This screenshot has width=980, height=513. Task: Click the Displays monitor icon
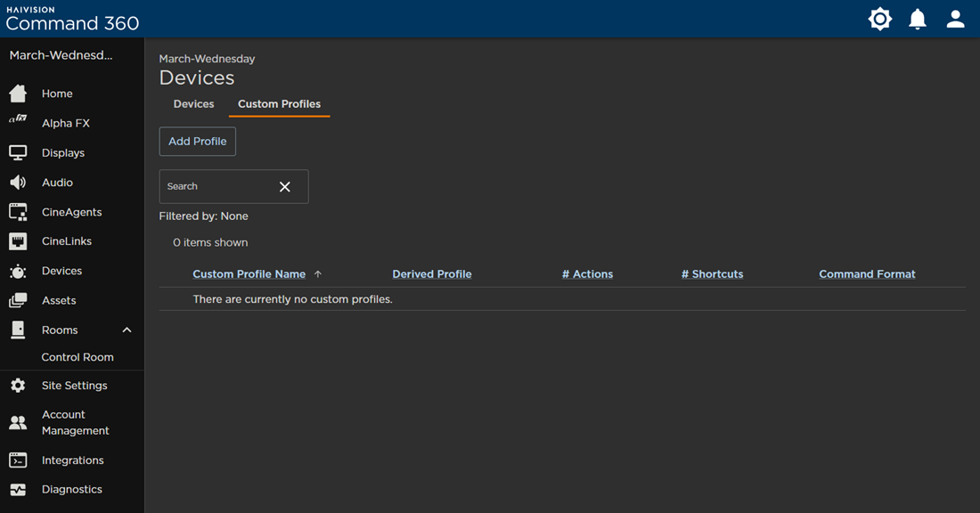(18, 152)
